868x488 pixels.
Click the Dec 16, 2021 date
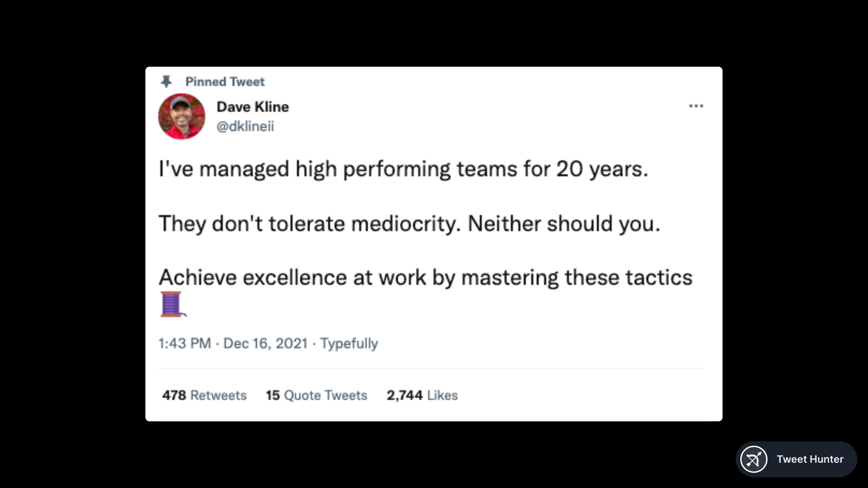pos(265,343)
